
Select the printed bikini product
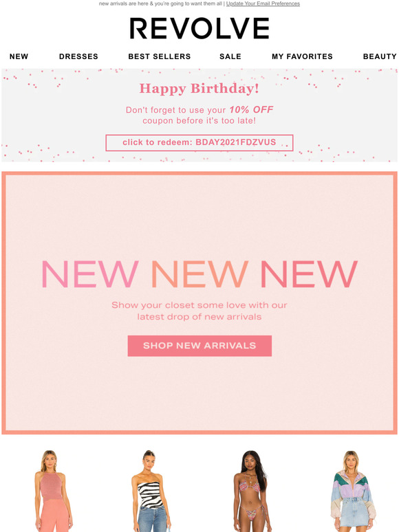(x=251, y=491)
